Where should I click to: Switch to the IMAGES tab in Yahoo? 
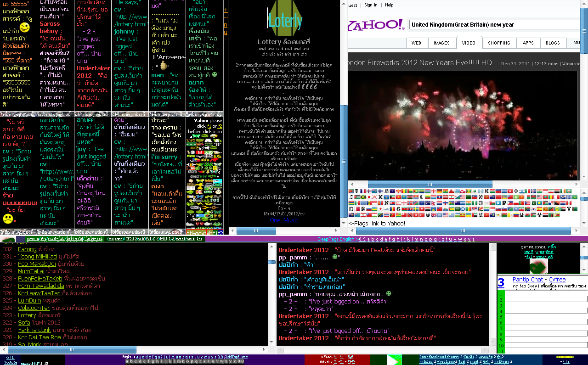pyautogui.click(x=441, y=43)
